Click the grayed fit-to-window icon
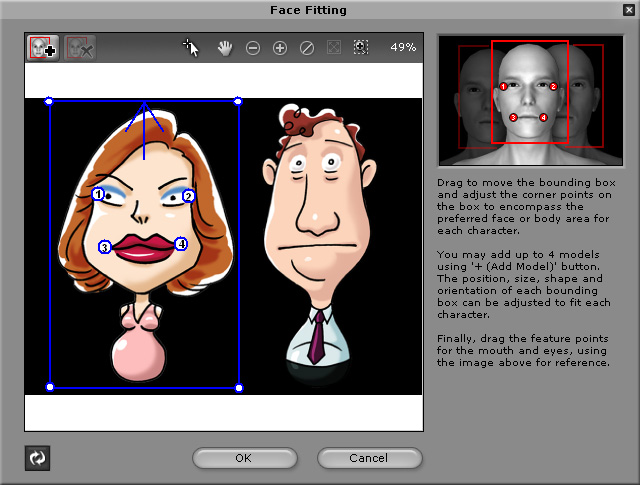The height and width of the screenshot is (485, 640). [x=334, y=48]
